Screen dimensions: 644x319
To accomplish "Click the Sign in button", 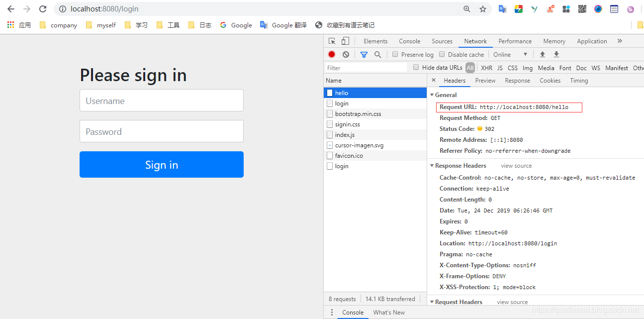I will pyautogui.click(x=161, y=164).
